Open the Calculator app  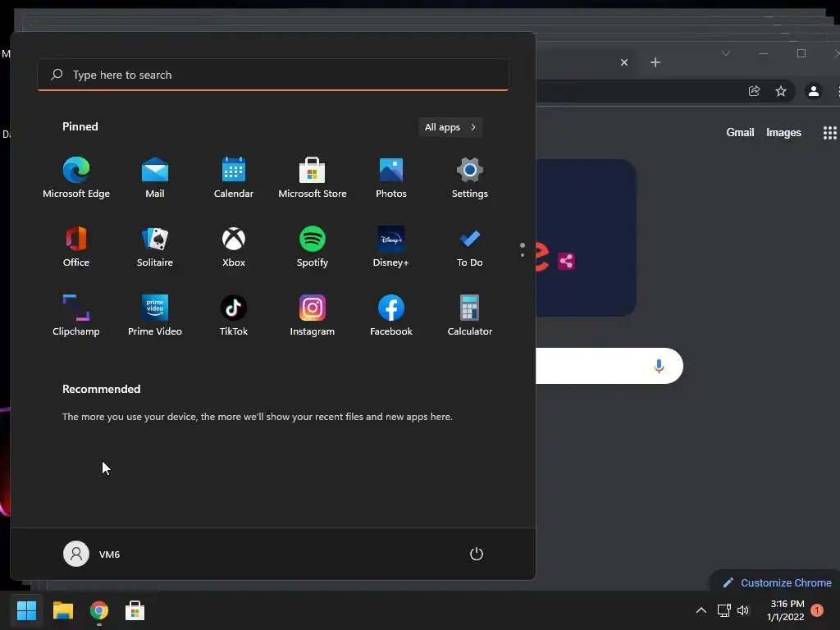[x=470, y=316]
